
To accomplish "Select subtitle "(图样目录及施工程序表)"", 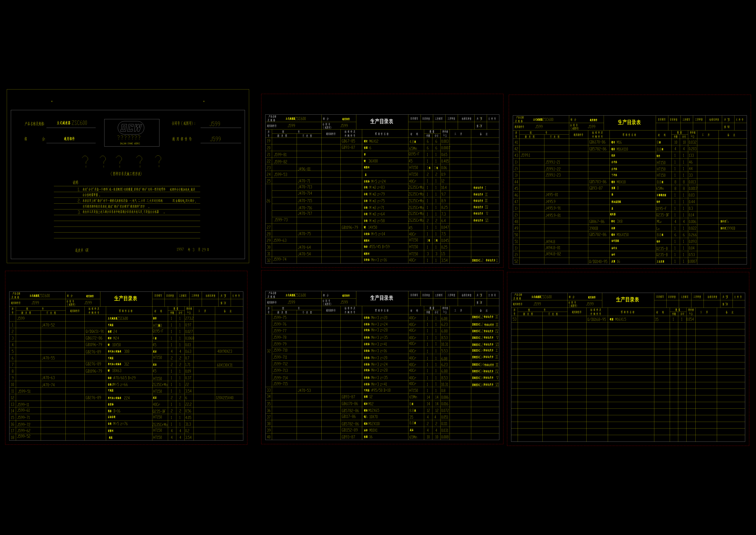I will 126,174.
